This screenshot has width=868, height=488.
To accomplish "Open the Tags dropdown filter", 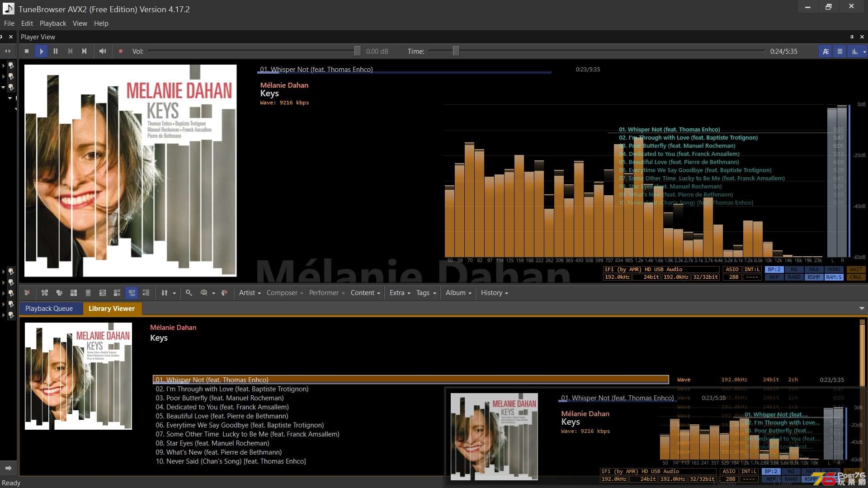I will (426, 293).
